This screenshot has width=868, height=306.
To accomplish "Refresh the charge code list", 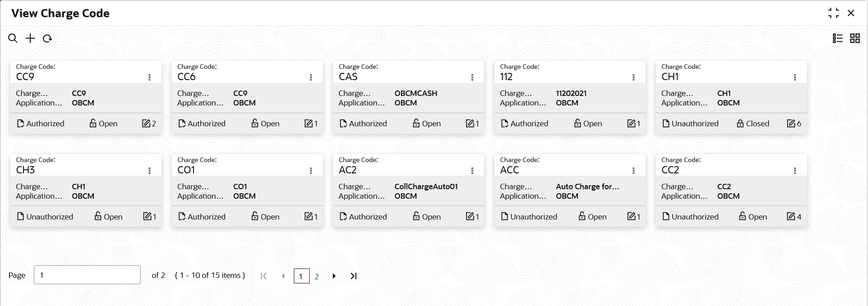I will [47, 38].
